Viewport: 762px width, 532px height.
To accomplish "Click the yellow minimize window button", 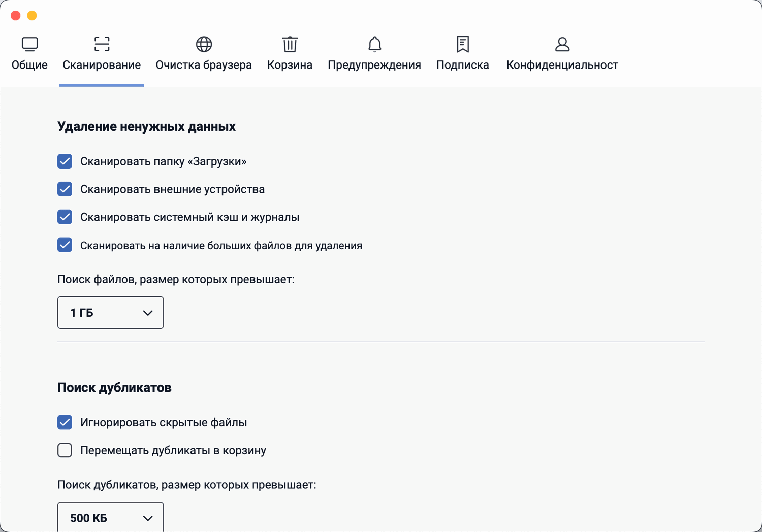I will (x=32, y=16).
